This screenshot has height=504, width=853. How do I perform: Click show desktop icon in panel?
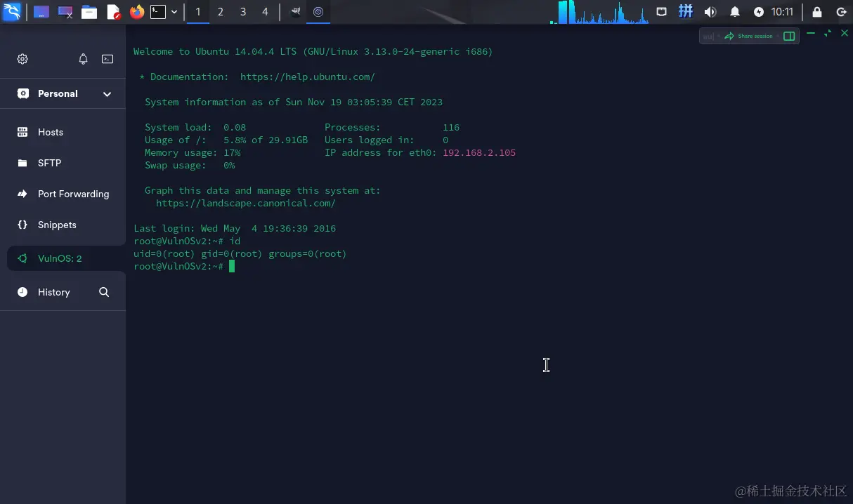(x=41, y=11)
